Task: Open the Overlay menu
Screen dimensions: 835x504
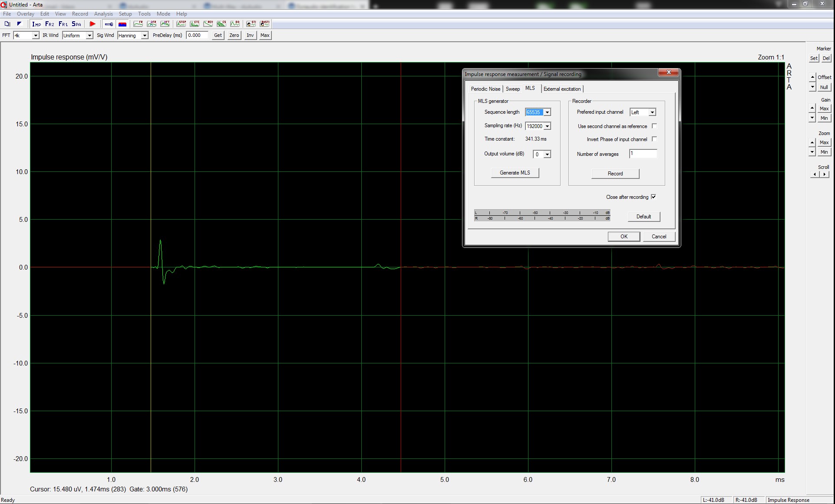Action: [26, 14]
